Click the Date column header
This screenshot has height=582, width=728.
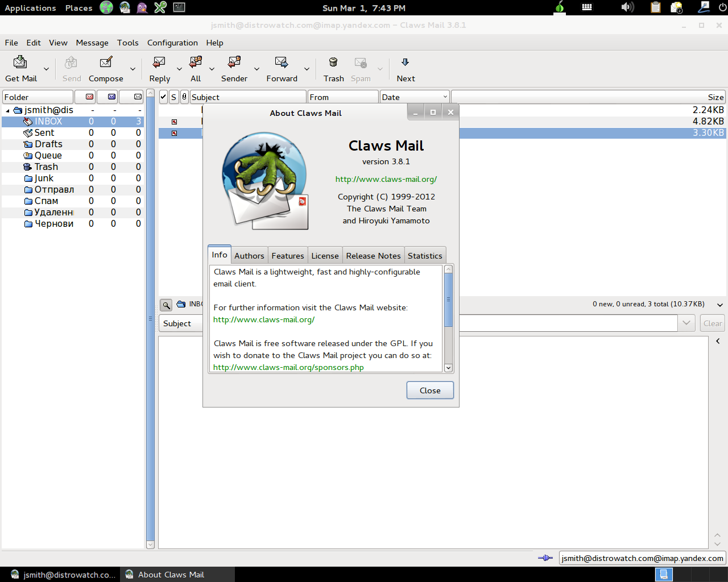[x=415, y=97]
